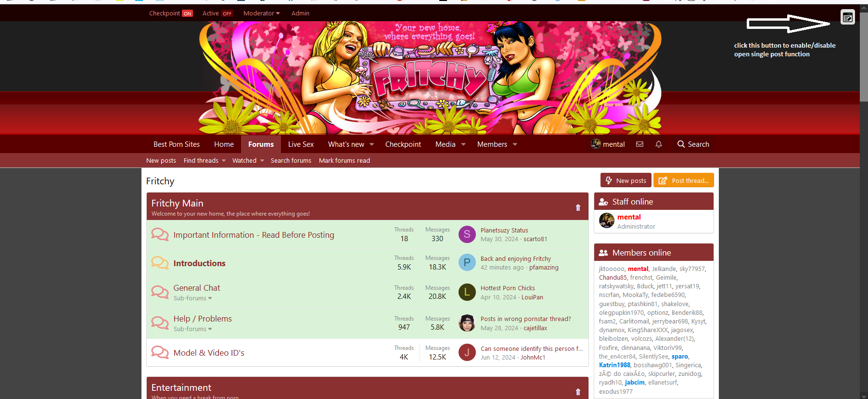This screenshot has height=399, width=868.
Task: Click the red J avatar of JohnMc1
Action: tap(467, 353)
